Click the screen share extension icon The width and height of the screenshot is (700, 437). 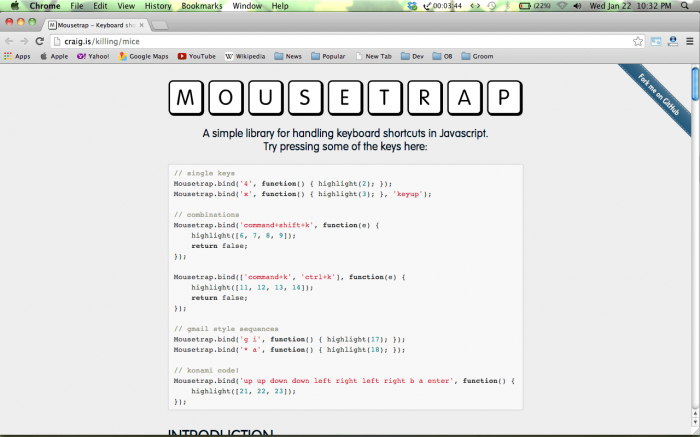(656, 41)
